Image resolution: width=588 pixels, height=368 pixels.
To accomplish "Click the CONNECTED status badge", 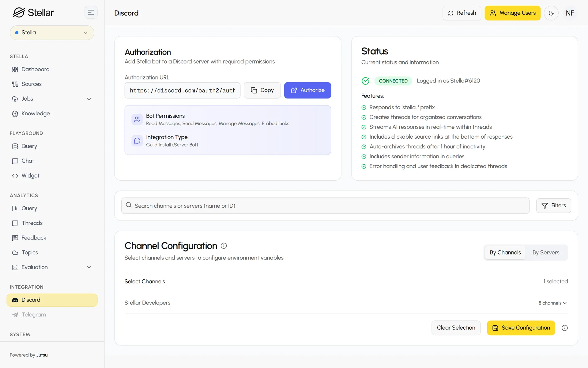I will (393, 81).
